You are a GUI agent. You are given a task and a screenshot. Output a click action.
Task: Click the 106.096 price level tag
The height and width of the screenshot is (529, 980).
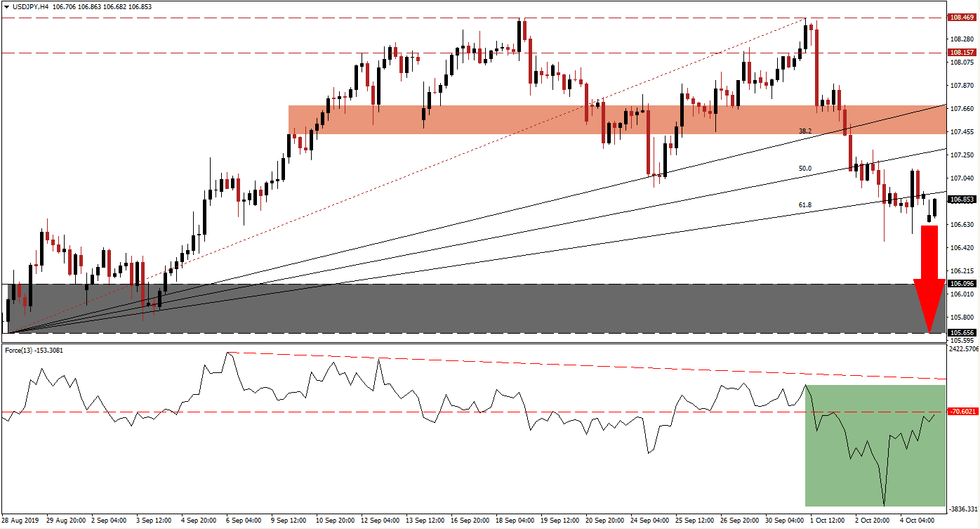(963, 283)
